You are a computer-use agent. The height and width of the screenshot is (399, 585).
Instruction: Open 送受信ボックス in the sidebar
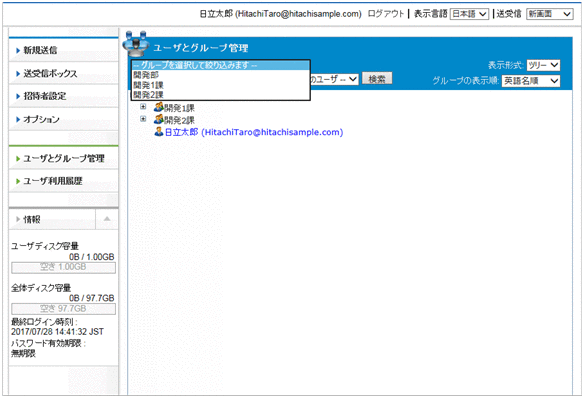[x=63, y=73]
